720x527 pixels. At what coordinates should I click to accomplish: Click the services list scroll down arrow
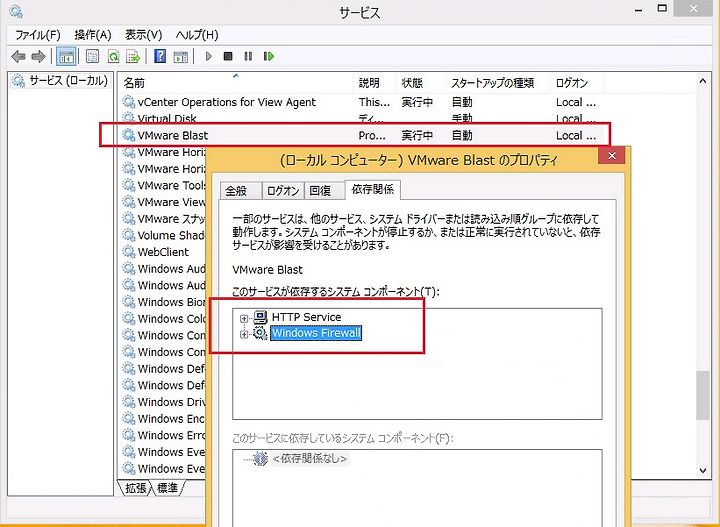point(703,470)
